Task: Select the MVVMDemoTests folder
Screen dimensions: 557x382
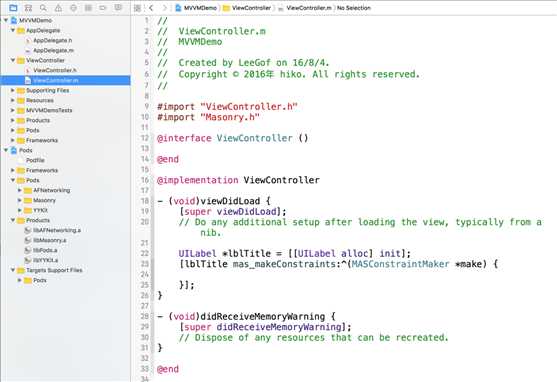Action: click(x=49, y=110)
